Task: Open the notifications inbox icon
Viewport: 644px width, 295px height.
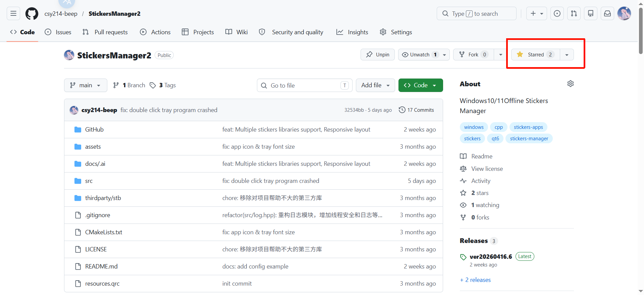Action: click(x=607, y=13)
